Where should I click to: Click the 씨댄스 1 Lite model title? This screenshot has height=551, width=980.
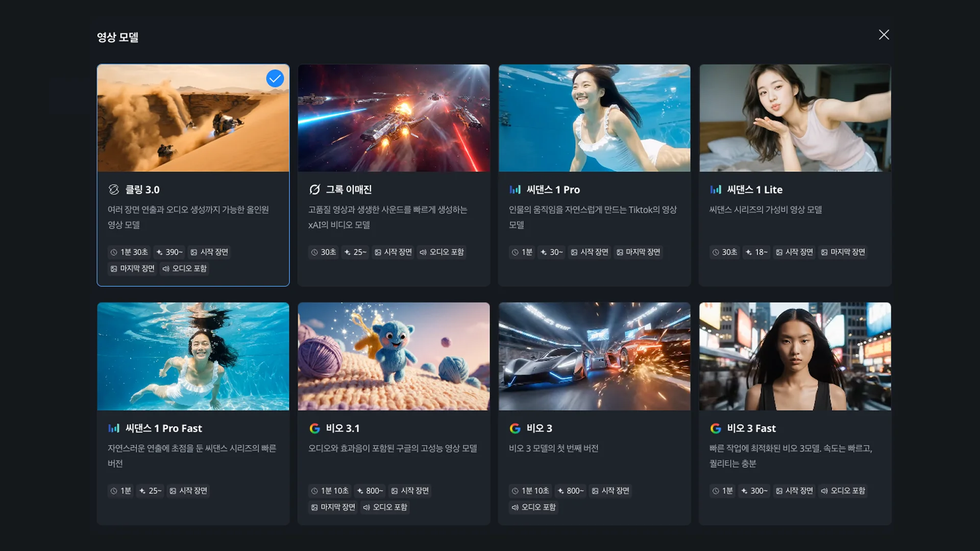click(754, 190)
